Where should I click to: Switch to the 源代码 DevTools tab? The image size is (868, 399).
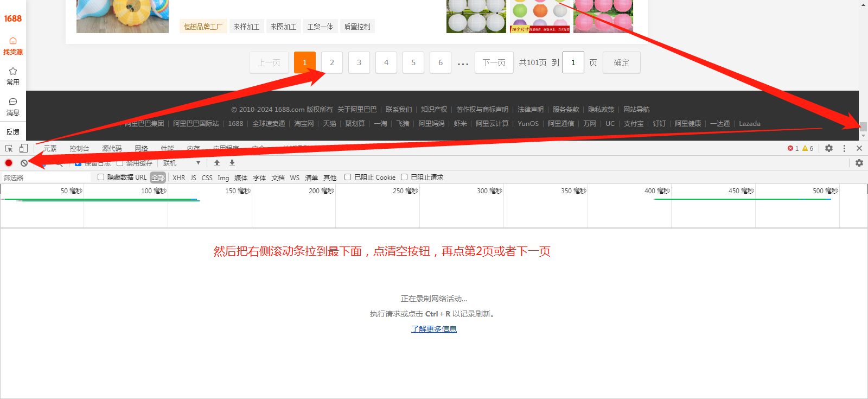click(112, 148)
